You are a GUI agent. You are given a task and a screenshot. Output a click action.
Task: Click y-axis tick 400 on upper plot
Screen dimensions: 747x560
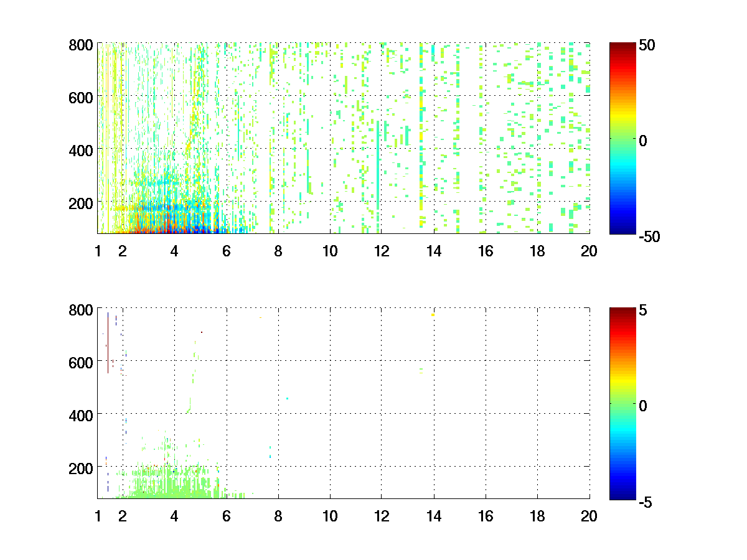(x=81, y=150)
